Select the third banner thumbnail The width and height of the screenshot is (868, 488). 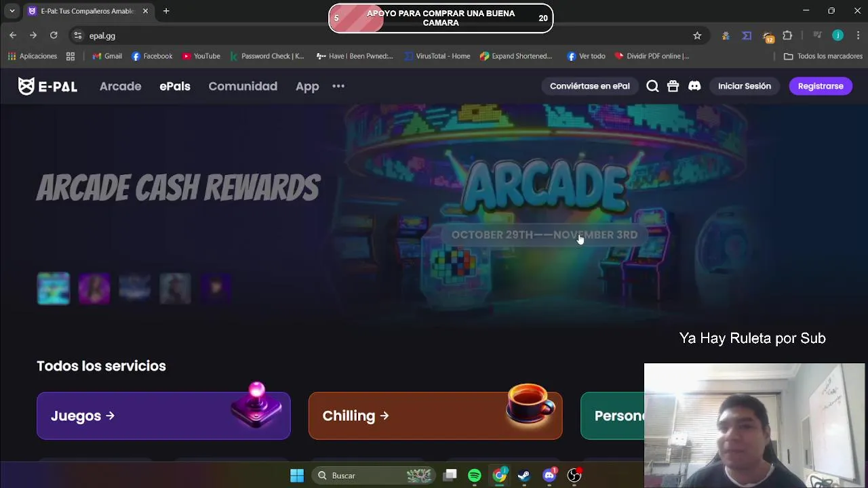pos(135,289)
